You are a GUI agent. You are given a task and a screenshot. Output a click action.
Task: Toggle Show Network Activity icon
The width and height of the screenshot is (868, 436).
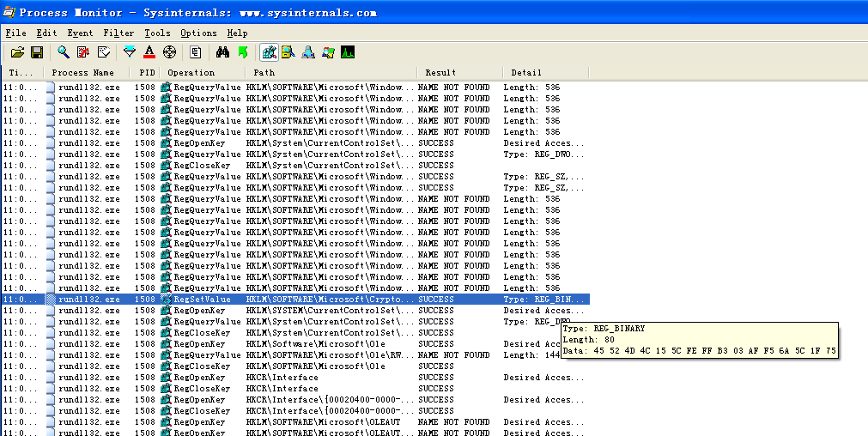[x=308, y=52]
